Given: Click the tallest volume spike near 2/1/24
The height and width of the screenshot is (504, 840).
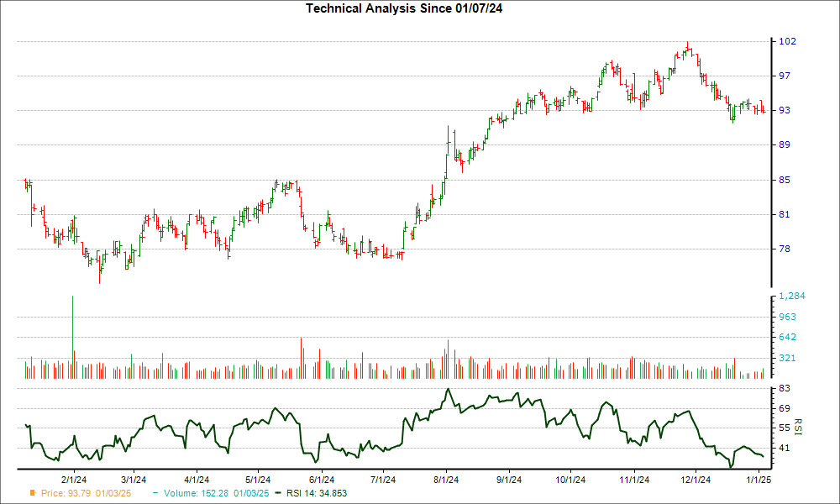Looking at the screenshot, I should 72,337.
